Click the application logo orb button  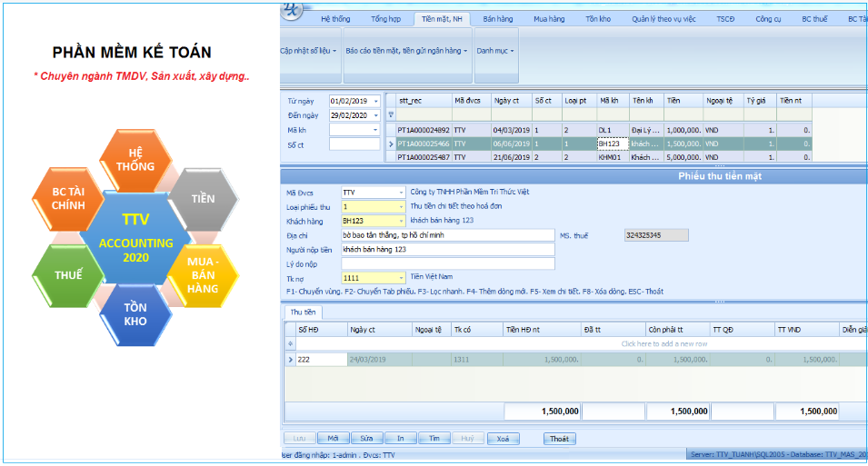point(292,9)
